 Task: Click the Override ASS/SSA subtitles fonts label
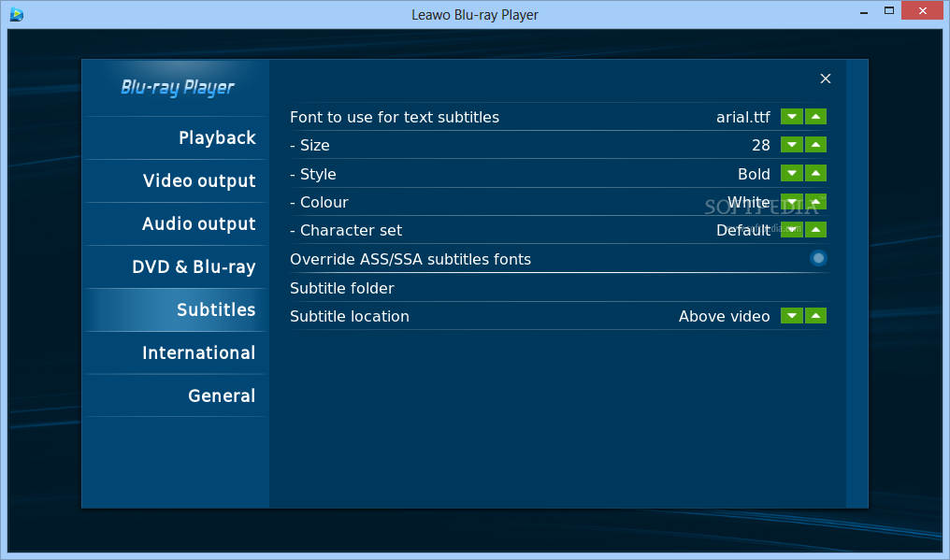(410, 259)
